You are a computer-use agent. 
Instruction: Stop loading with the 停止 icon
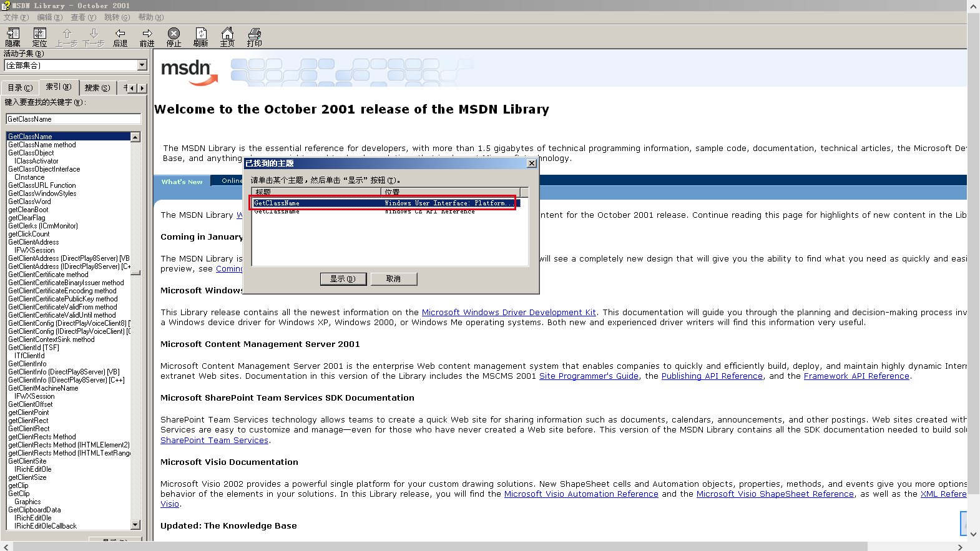coord(174,37)
